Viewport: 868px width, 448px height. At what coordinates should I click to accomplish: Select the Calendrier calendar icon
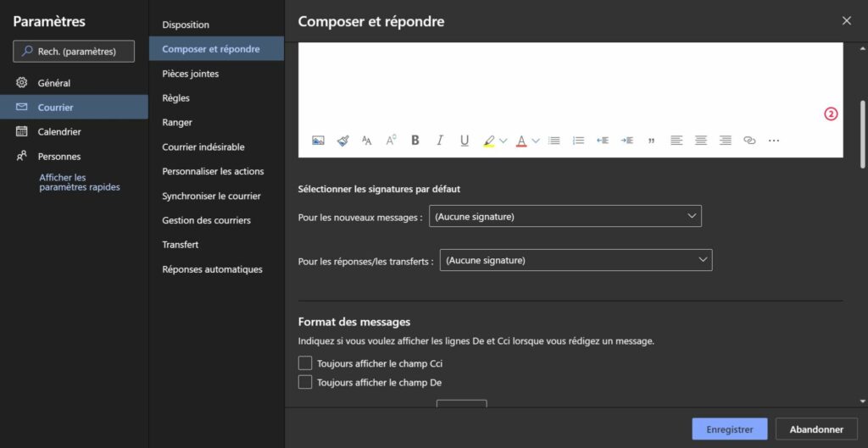coord(21,131)
